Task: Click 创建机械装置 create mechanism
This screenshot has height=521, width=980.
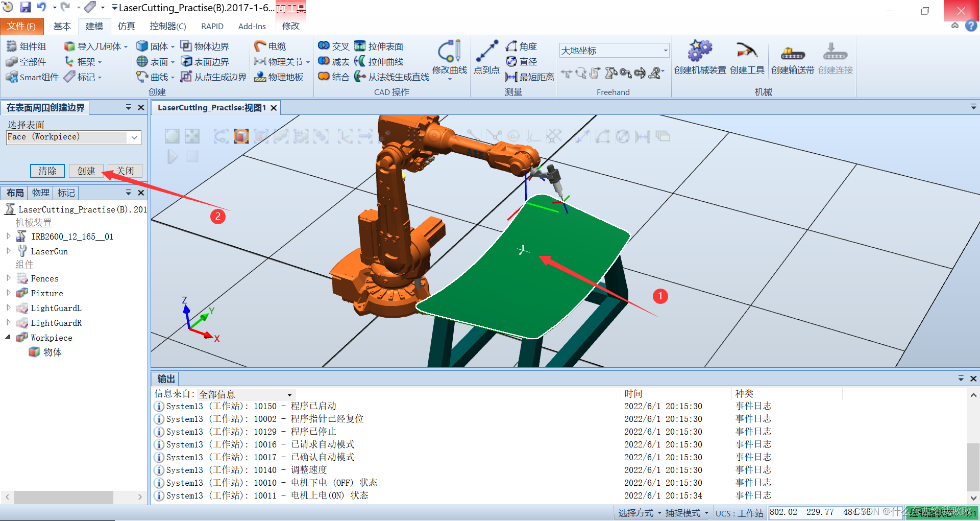Action: click(x=700, y=58)
